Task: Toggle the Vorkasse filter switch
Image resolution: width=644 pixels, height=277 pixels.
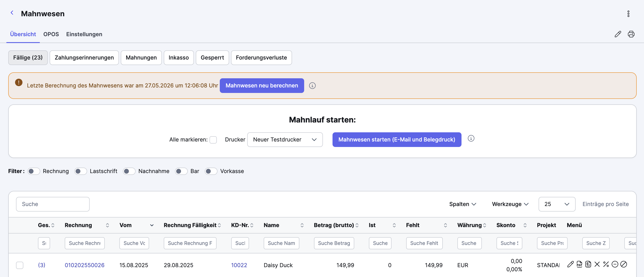Action: pyautogui.click(x=211, y=171)
